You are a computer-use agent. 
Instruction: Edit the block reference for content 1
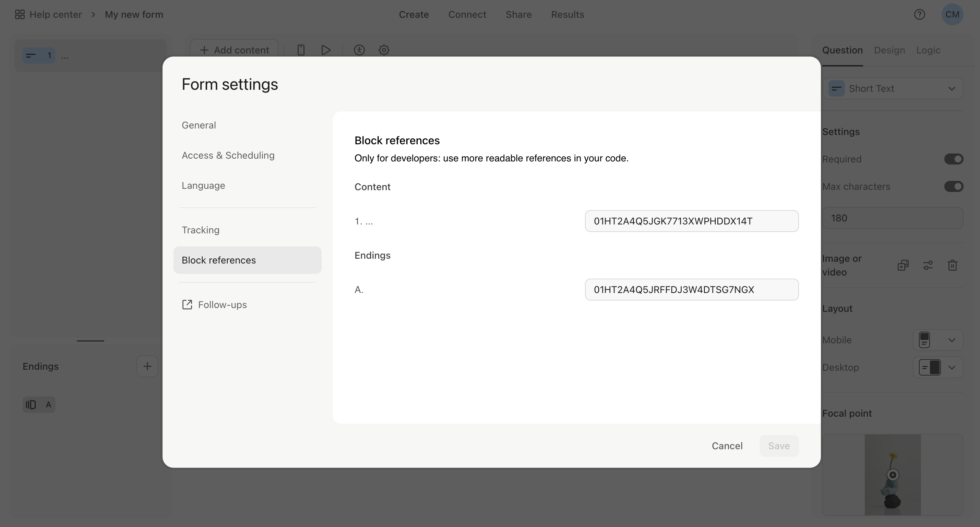pos(692,221)
